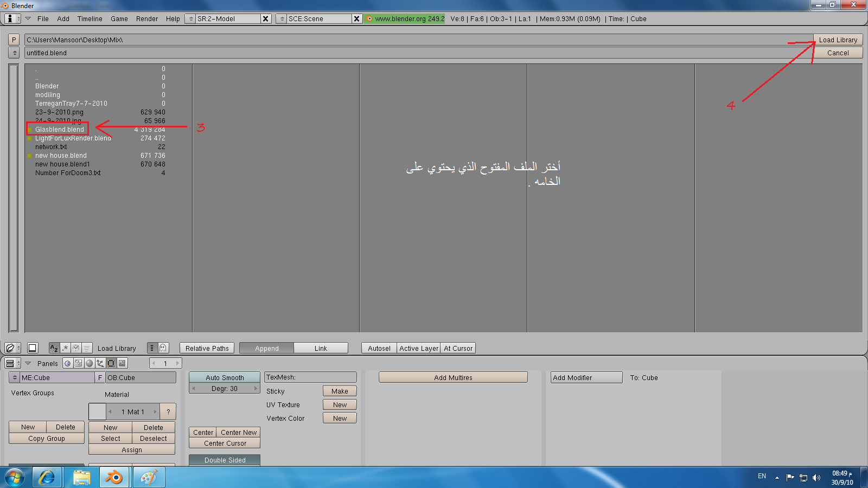This screenshot has height=488, width=868.
Task: Enable Relative Paths option
Action: pos(207,348)
